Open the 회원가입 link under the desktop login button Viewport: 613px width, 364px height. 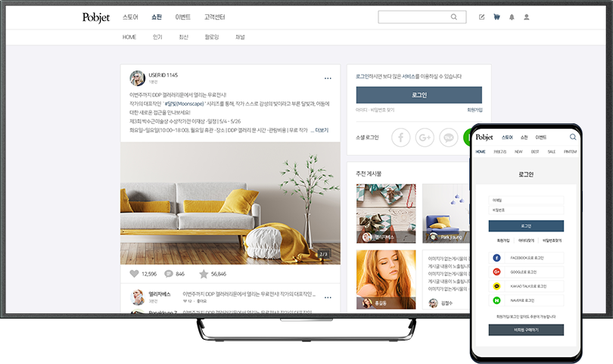pos(475,110)
